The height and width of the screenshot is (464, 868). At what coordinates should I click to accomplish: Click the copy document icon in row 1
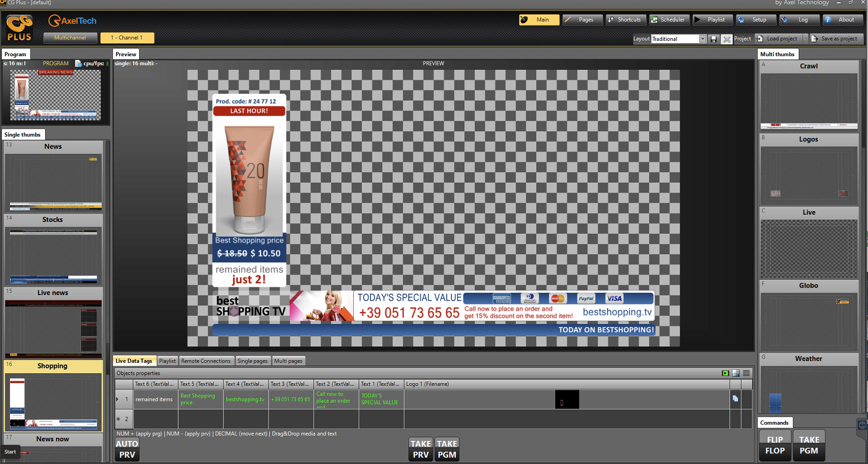[735, 399]
